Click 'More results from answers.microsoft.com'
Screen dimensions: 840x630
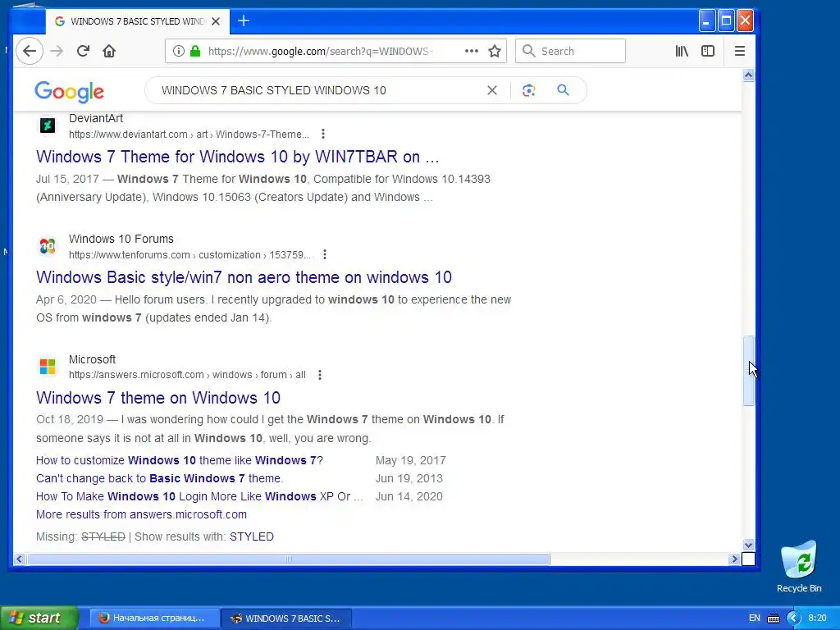point(141,514)
